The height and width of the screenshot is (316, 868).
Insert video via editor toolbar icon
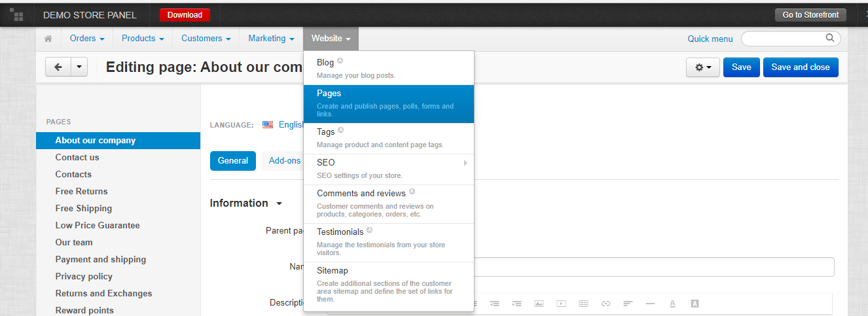coord(561,304)
